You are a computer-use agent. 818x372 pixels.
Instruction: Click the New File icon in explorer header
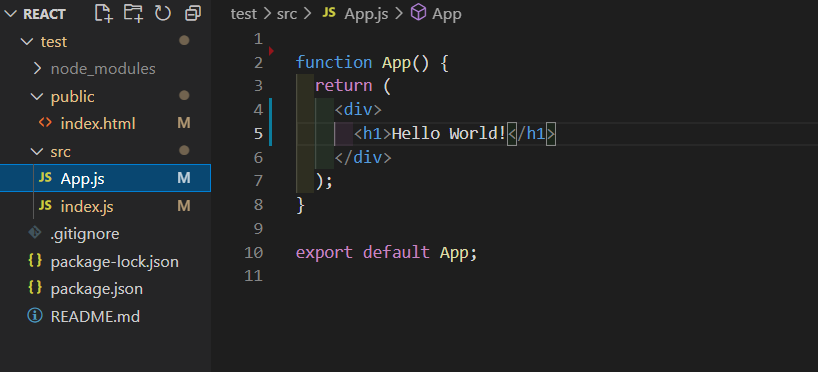[x=104, y=14]
